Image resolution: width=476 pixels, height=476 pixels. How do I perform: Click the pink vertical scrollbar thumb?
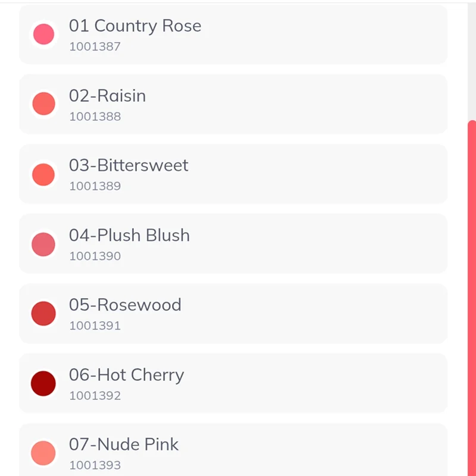click(472, 297)
